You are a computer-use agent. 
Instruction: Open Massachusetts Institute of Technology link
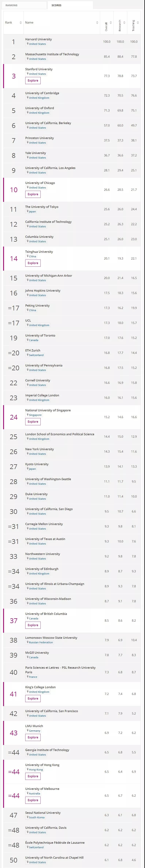click(52, 54)
